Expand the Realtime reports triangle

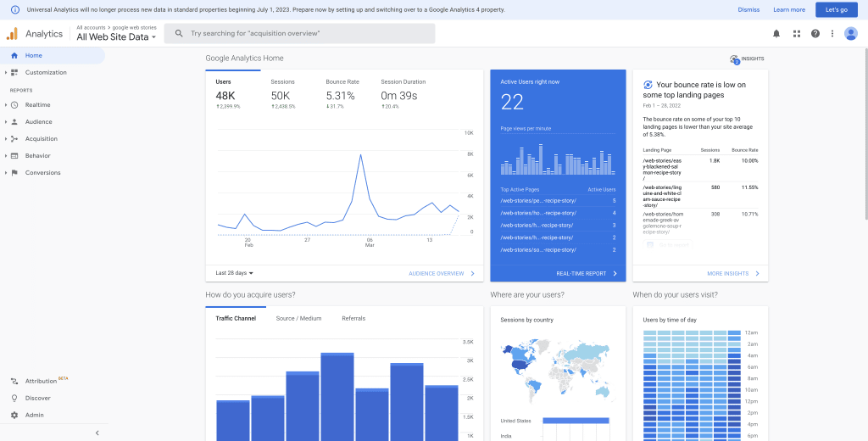(6, 104)
